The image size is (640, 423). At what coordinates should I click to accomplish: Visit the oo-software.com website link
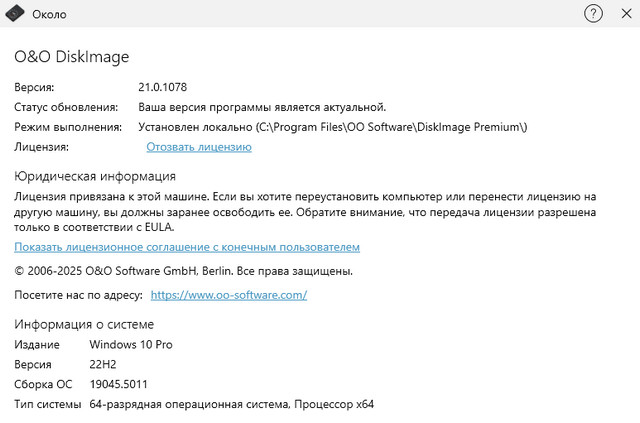click(x=228, y=295)
